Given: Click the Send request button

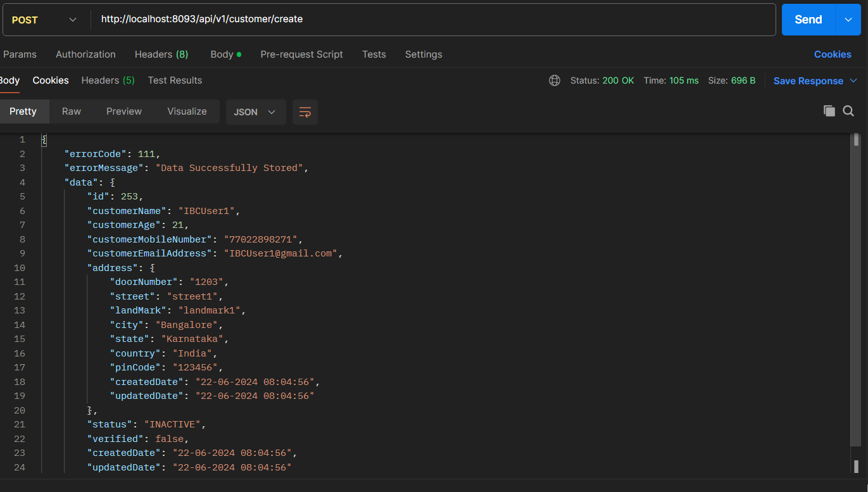Looking at the screenshot, I should 808,20.
